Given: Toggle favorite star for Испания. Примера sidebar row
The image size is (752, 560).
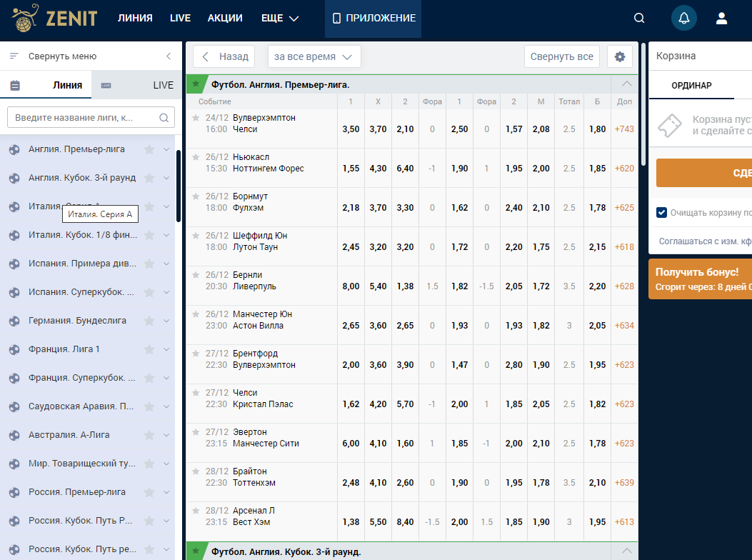Looking at the screenshot, I should point(150,264).
